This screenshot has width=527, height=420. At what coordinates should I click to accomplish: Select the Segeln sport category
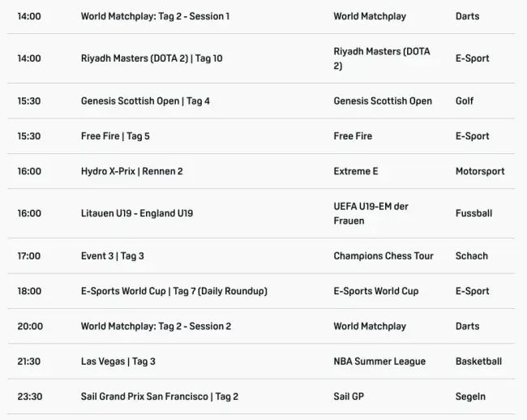(470, 396)
